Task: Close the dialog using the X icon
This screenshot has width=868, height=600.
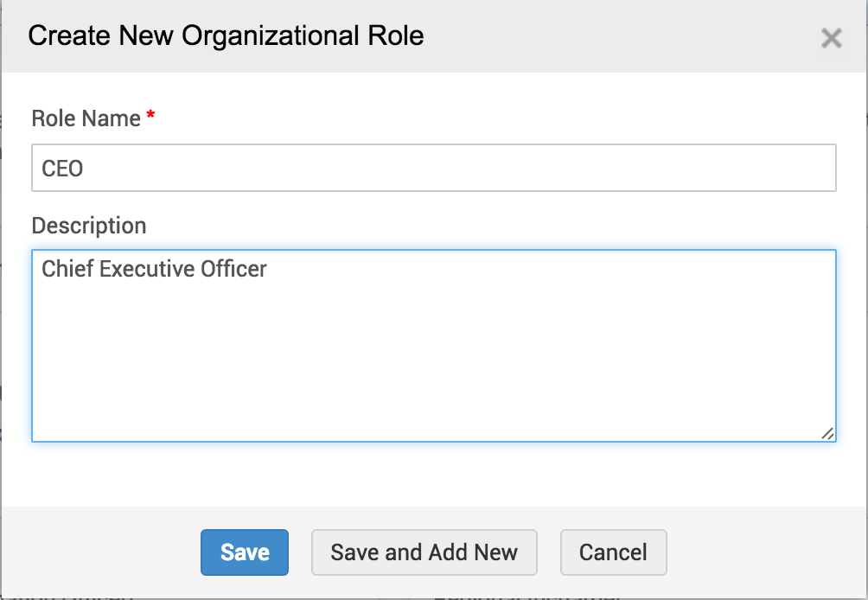Action: pos(831,38)
